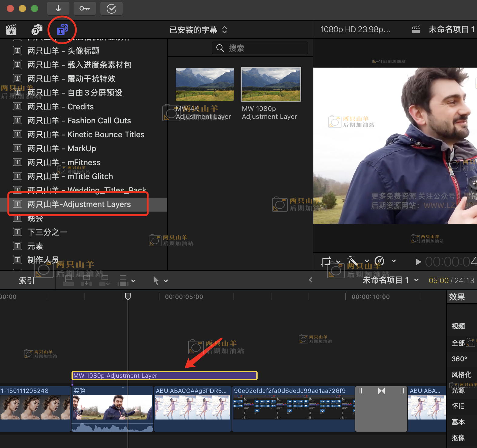Go back in timeline history chevron

click(x=311, y=280)
